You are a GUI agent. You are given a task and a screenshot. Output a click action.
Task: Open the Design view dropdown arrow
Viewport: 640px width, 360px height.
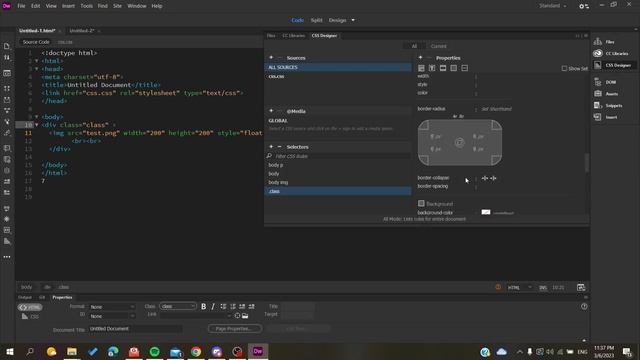[353, 20]
